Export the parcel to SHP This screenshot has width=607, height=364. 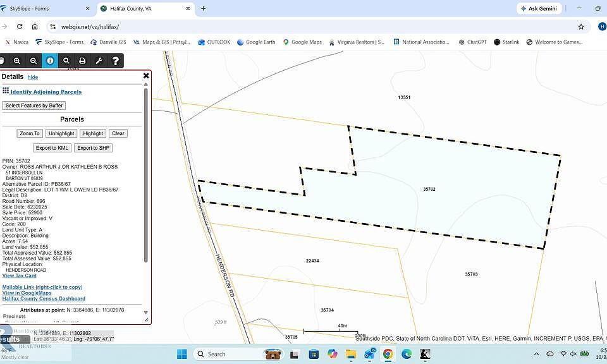94,148
